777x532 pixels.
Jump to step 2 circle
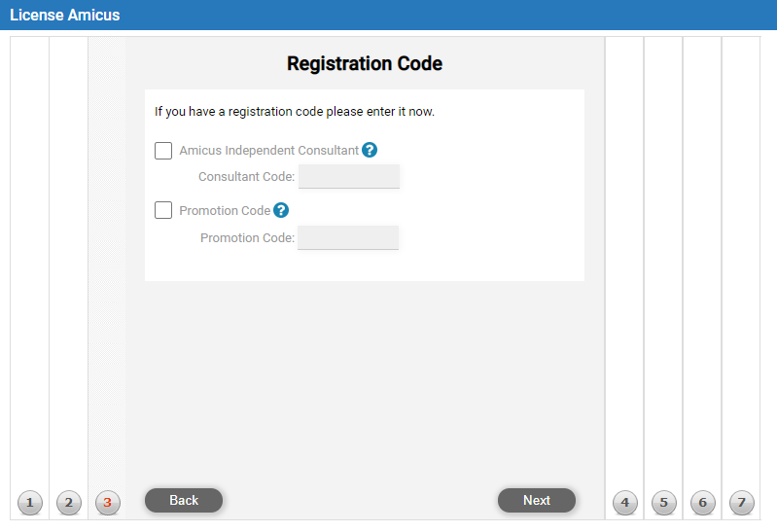[x=69, y=502]
